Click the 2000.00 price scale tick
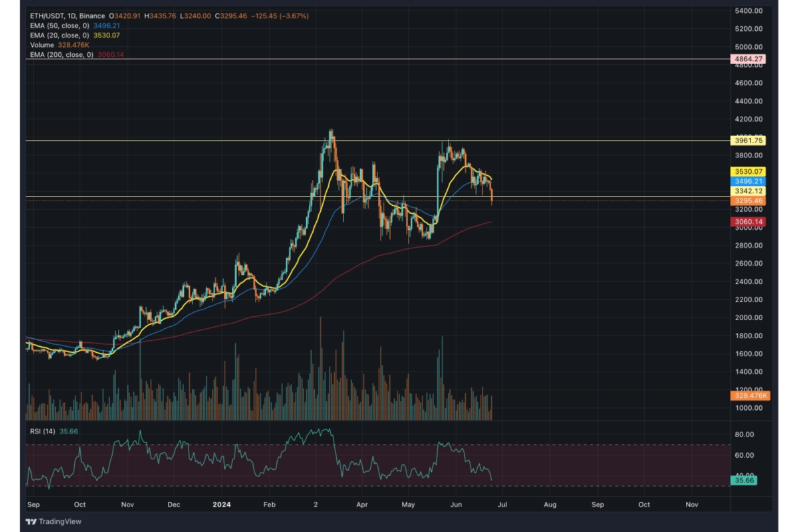Image resolution: width=798 pixels, height=532 pixels. point(749,318)
